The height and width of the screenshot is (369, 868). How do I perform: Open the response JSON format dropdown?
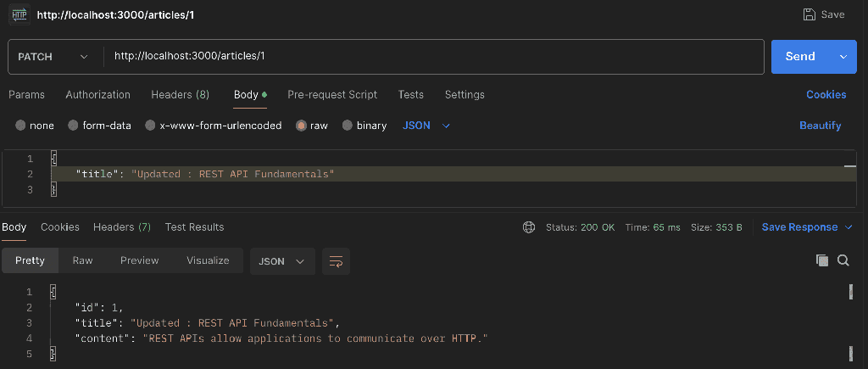[282, 261]
